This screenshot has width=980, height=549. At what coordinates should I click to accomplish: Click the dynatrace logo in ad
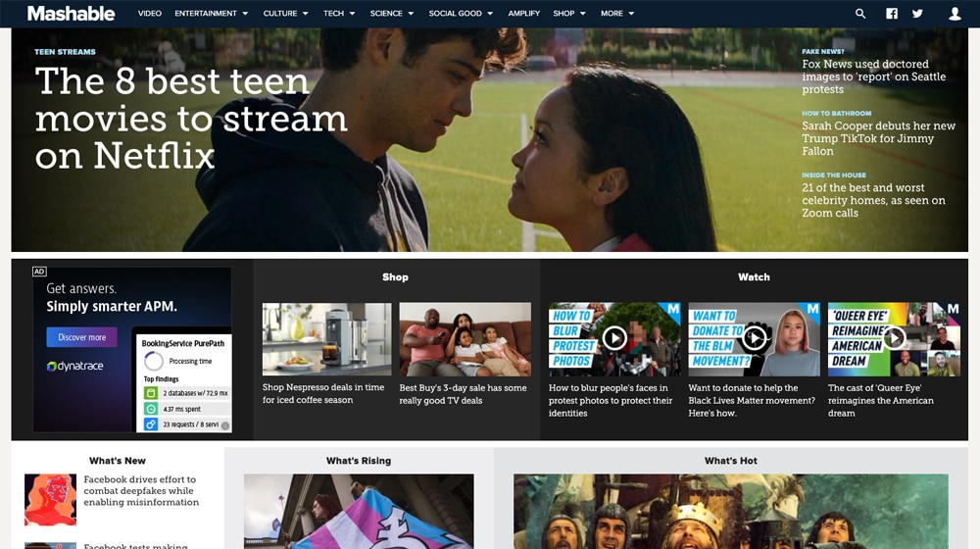(x=75, y=366)
